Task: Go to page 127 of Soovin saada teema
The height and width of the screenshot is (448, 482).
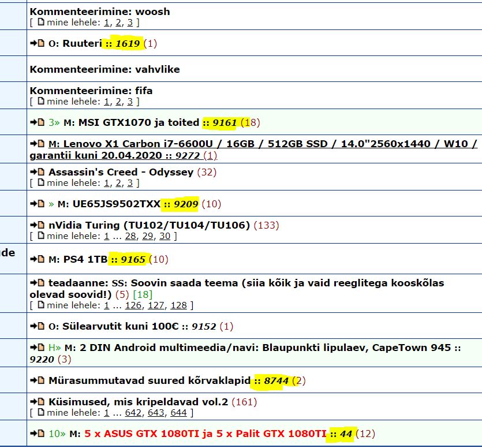Action: 156,305
